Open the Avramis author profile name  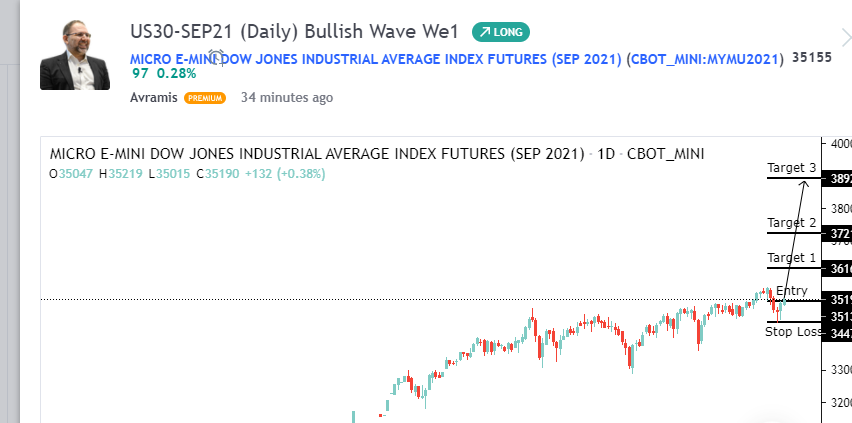click(154, 98)
